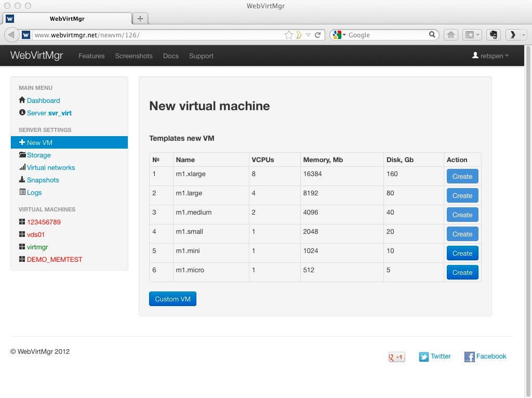Image resolution: width=532 pixels, height=398 pixels.
Task: View Logs using the list icon
Action: [23, 192]
